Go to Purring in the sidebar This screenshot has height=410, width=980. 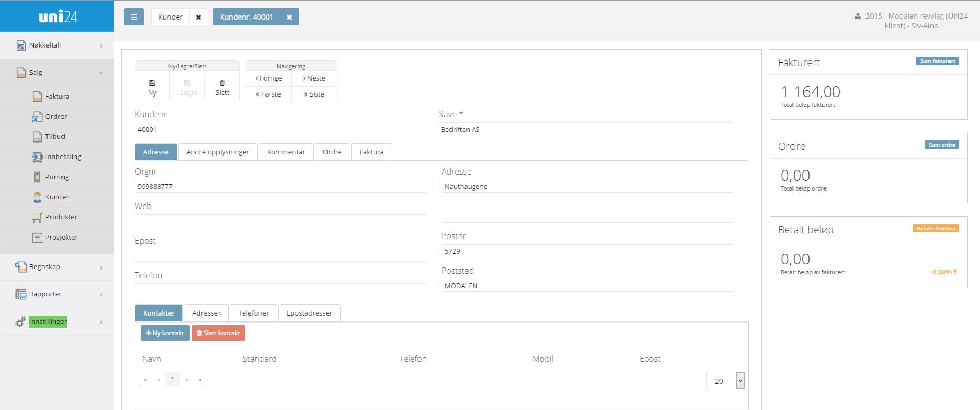coord(57,177)
